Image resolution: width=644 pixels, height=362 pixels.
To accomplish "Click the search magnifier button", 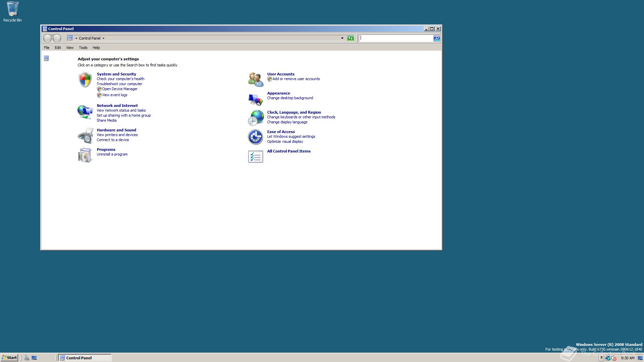I will click(x=436, y=38).
